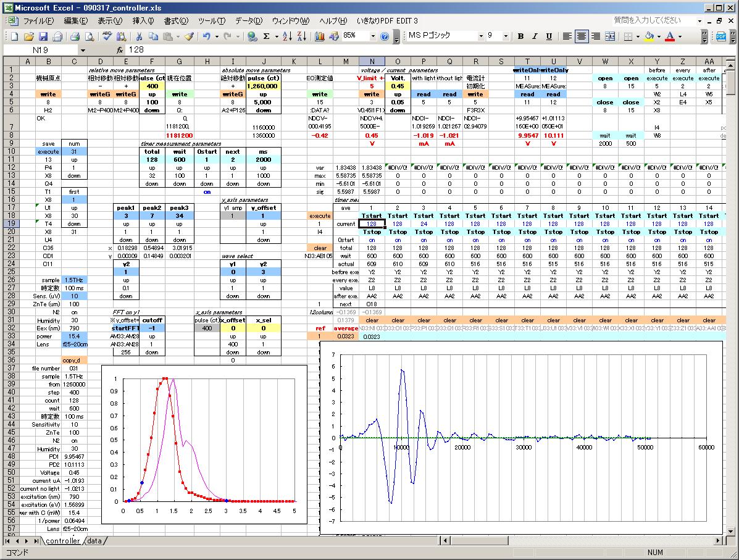Expand the zoom percentage dropdown
739x560 pixels.
coord(372,36)
